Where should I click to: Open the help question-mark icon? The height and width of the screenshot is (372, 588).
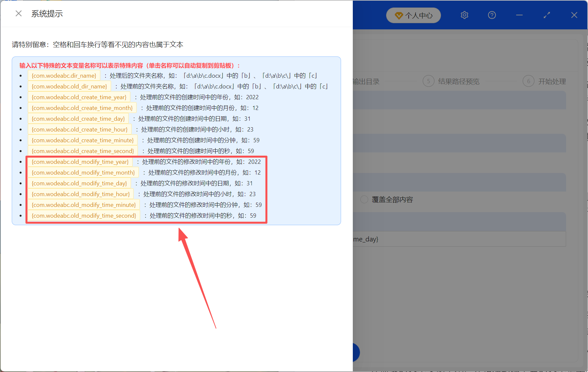pos(492,15)
